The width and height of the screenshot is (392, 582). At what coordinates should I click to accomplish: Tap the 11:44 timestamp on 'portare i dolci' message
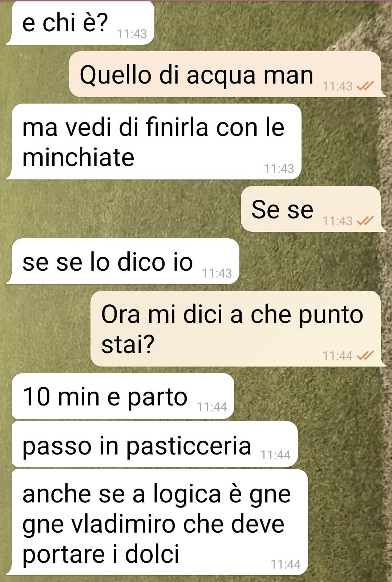[x=286, y=564]
